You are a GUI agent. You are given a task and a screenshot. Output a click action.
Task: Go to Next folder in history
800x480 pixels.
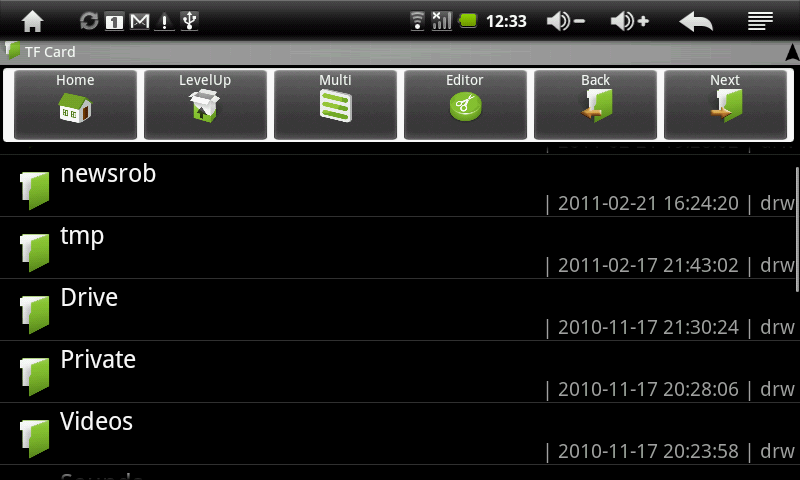pyautogui.click(x=725, y=105)
